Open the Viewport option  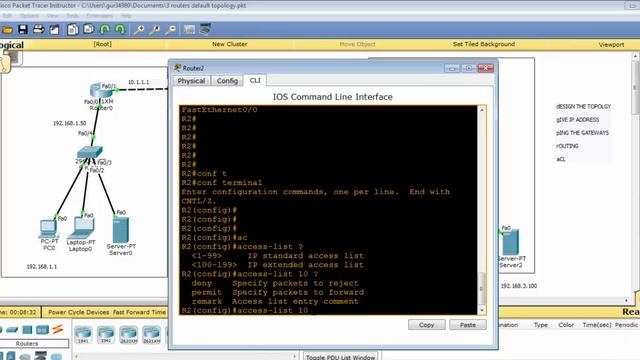pos(611,44)
